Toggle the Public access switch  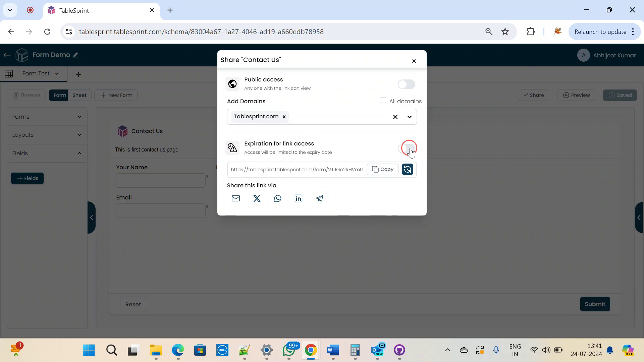click(x=407, y=84)
